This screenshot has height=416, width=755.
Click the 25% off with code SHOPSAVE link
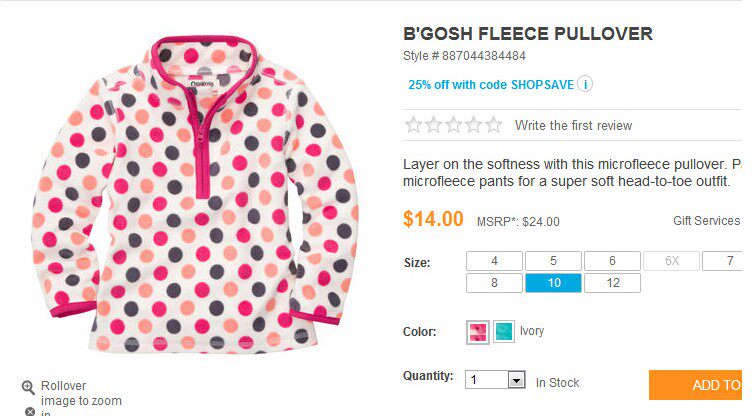click(490, 85)
